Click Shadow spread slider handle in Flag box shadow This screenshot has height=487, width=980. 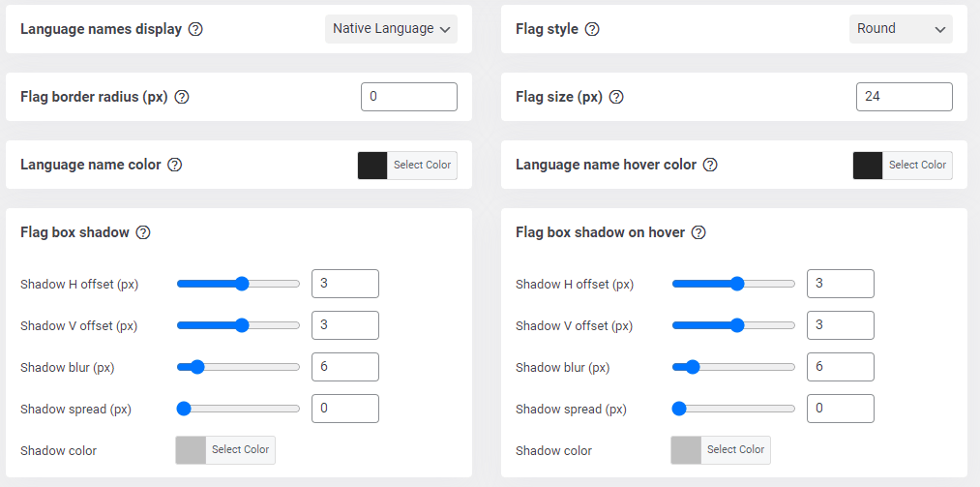point(184,409)
